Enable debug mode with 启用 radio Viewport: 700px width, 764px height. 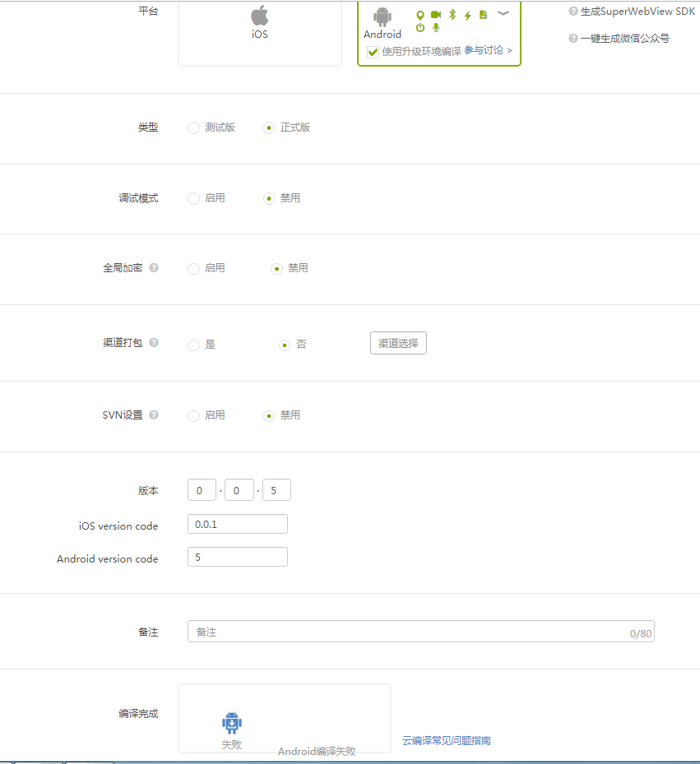pyautogui.click(x=194, y=198)
